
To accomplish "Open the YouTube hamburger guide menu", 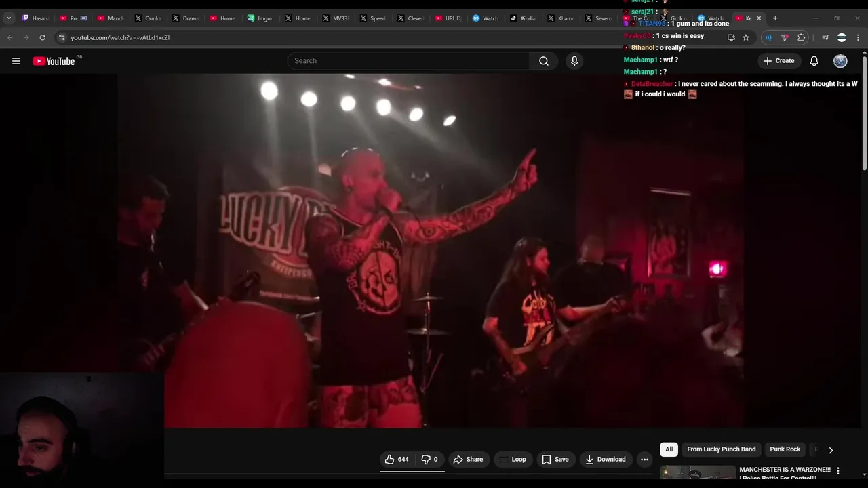I will click(x=16, y=61).
